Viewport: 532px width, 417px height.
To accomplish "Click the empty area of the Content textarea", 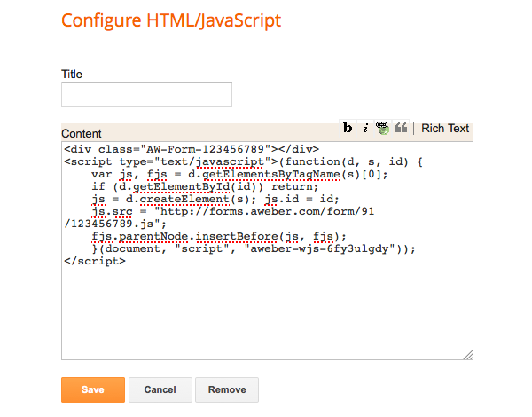I will coord(266,311).
